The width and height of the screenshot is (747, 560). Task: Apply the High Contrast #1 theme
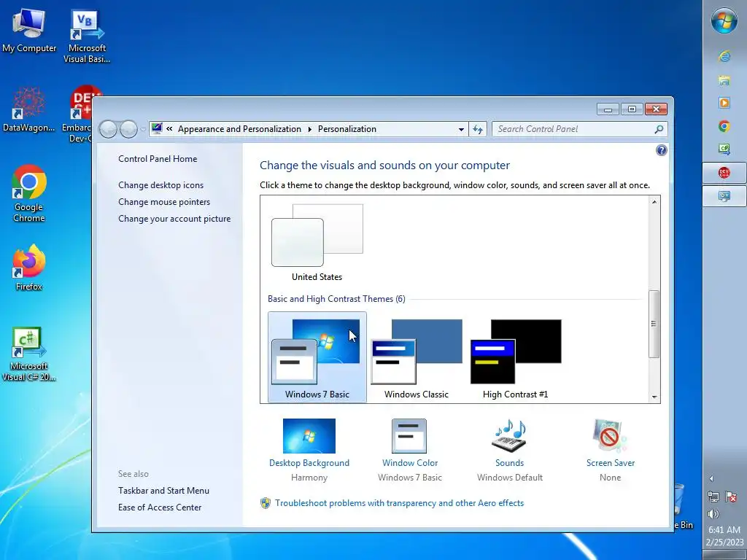[x=516, y=359]
